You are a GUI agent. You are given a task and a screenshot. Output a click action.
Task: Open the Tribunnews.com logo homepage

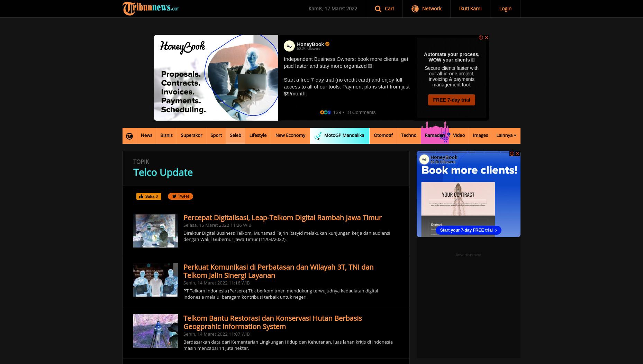pyautogui.click(x=151, y=8)
